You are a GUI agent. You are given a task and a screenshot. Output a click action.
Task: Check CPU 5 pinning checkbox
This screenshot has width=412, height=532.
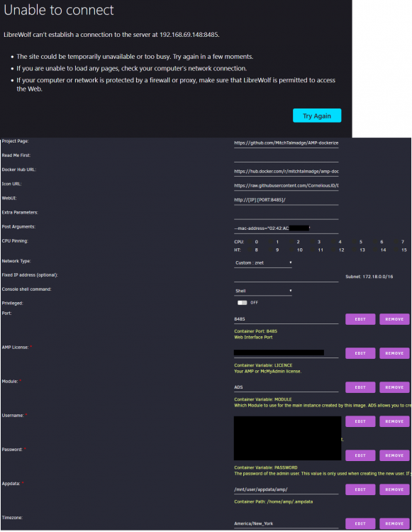(x=355, y=242)
